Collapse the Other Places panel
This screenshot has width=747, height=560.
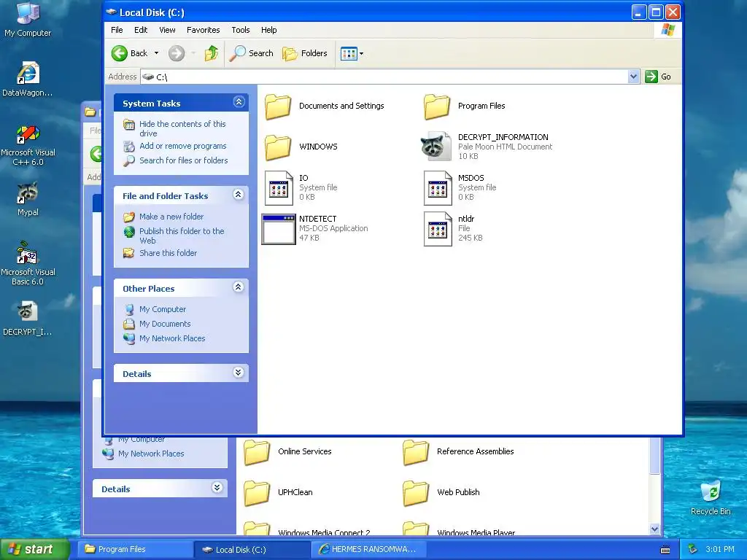(x=239, y=287)
